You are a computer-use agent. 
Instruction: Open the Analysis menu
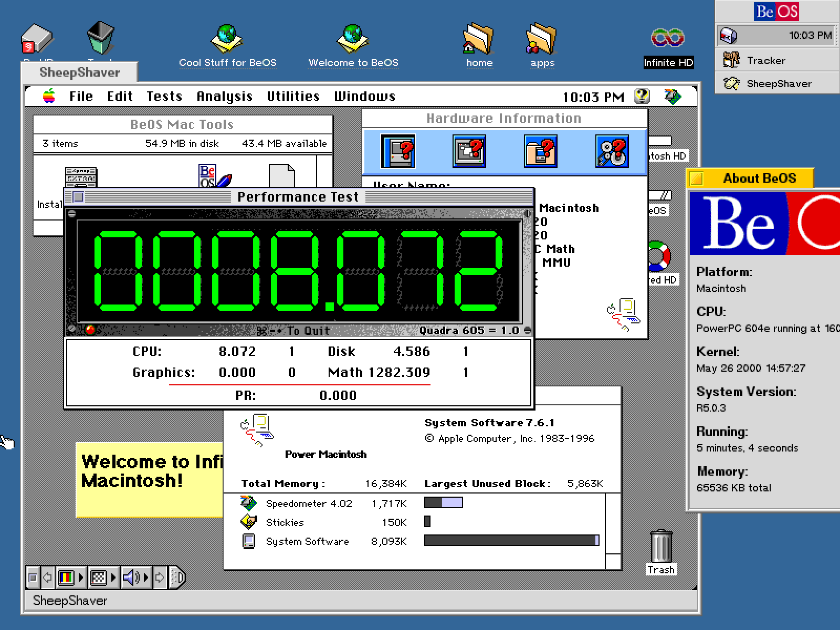[225, 96]
